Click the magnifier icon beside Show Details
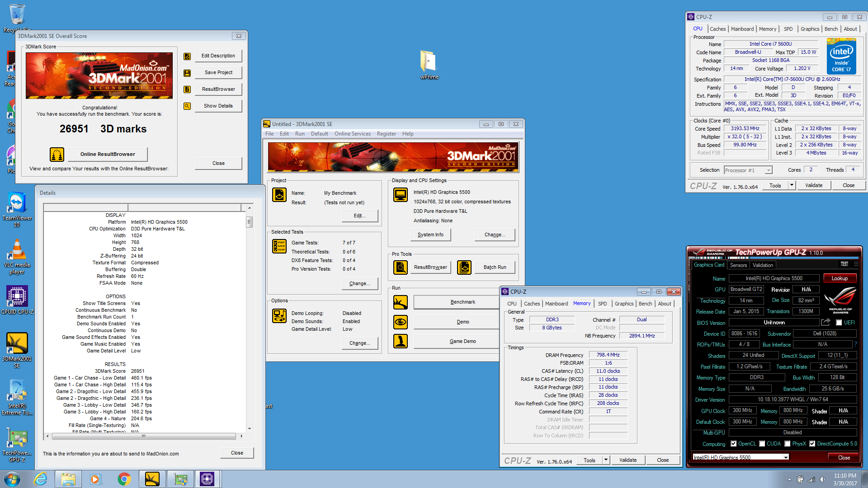The image size is (868, 488). 187,106
